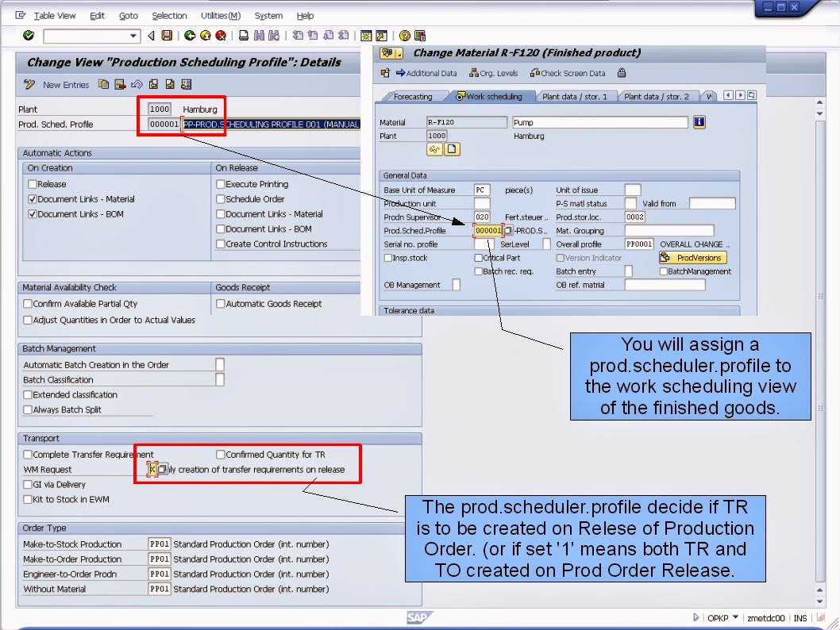Click the Display/Change pencil icon

[x=29, y=85]
